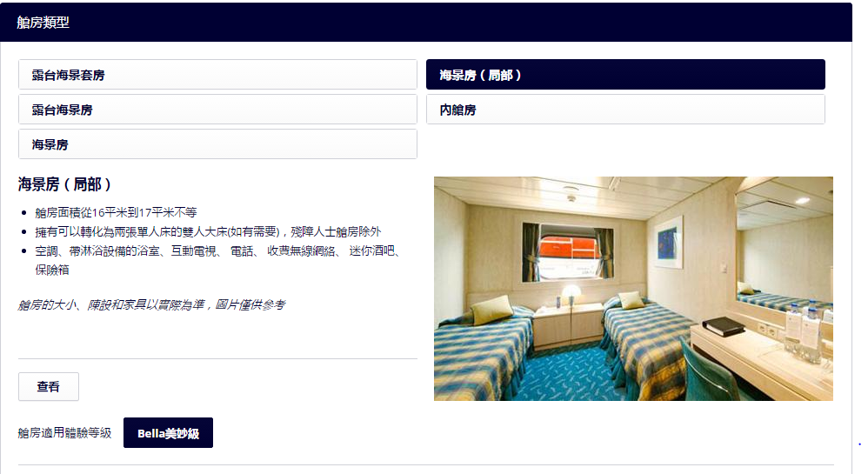Click the bullet about convertible double bed

pyautogui.click(x=208, y=232)
